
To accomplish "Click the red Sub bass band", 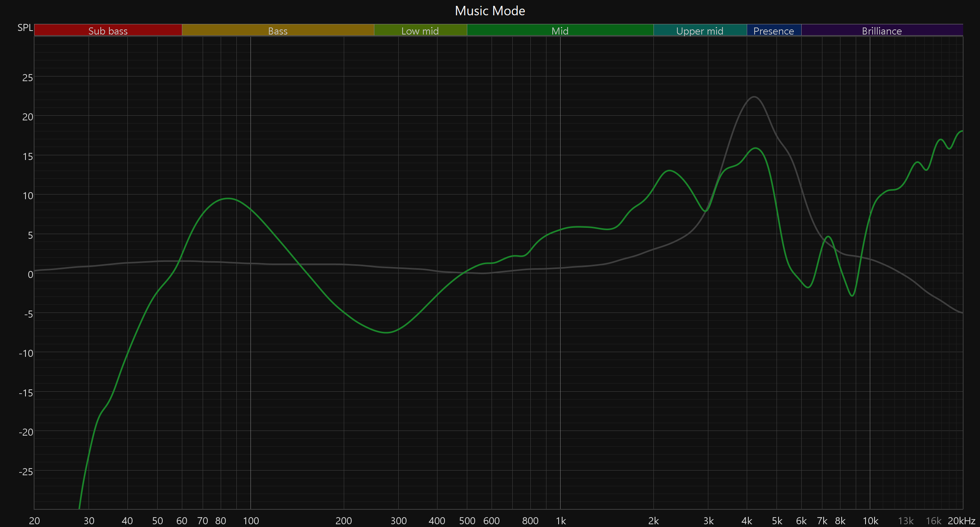I will [x=108, y=31].
